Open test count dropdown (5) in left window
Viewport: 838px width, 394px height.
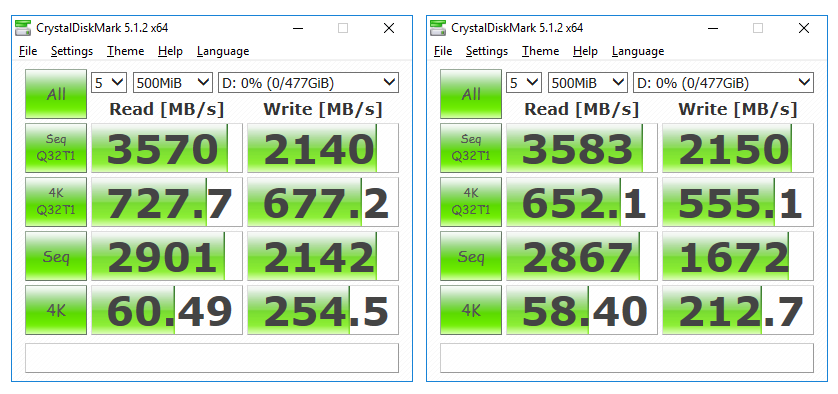(x=109, y=83)
